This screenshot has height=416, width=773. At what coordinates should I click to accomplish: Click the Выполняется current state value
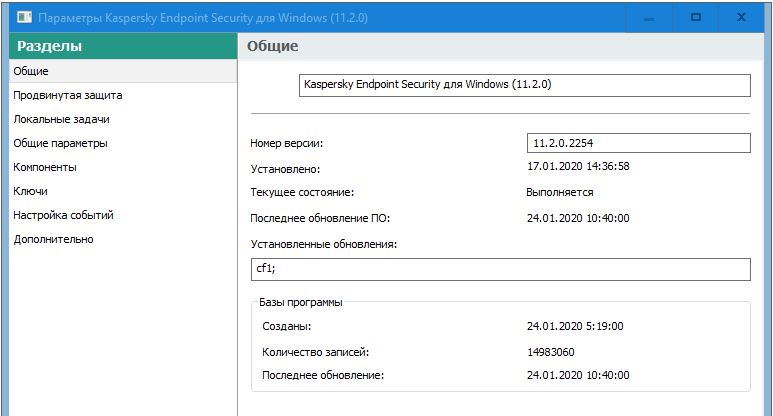(x=560, y=192)
